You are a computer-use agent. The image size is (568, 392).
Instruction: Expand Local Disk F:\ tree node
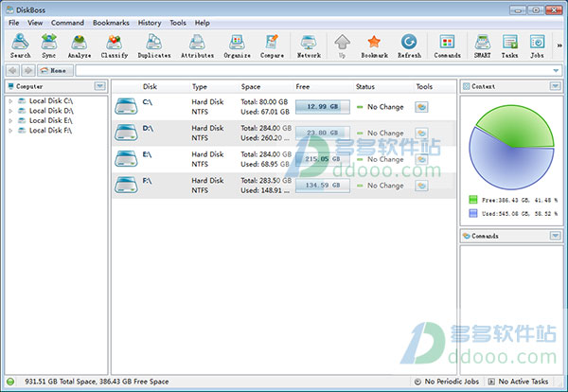[10, 131]
